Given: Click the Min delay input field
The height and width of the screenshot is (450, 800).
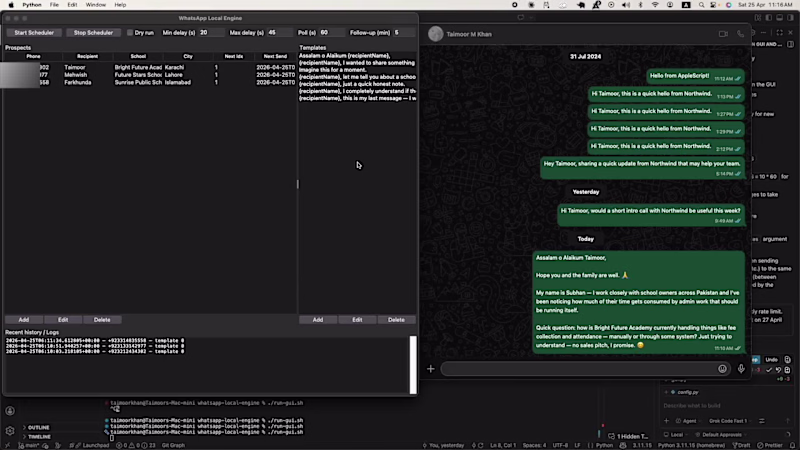Looking at the screenshot, I should click(x=211, y=33).
